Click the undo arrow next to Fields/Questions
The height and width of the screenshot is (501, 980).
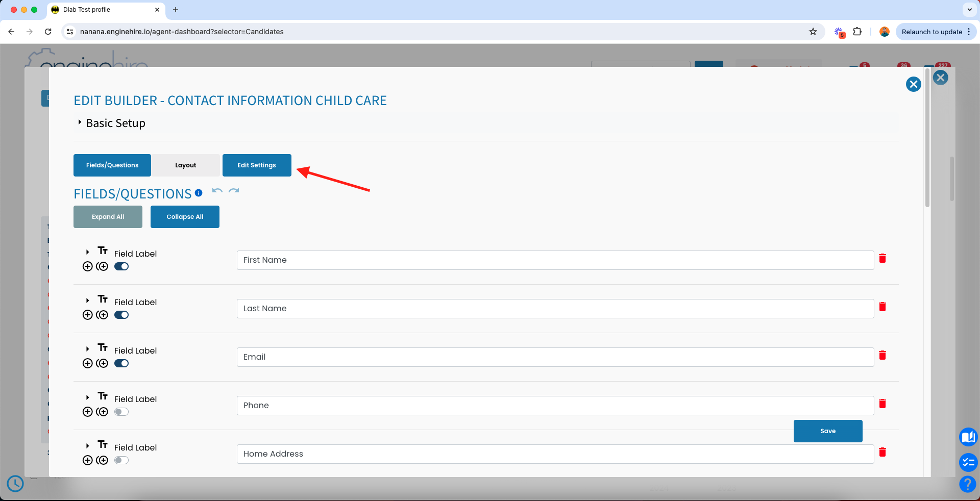pyautogui.click(x=217, y=191)
